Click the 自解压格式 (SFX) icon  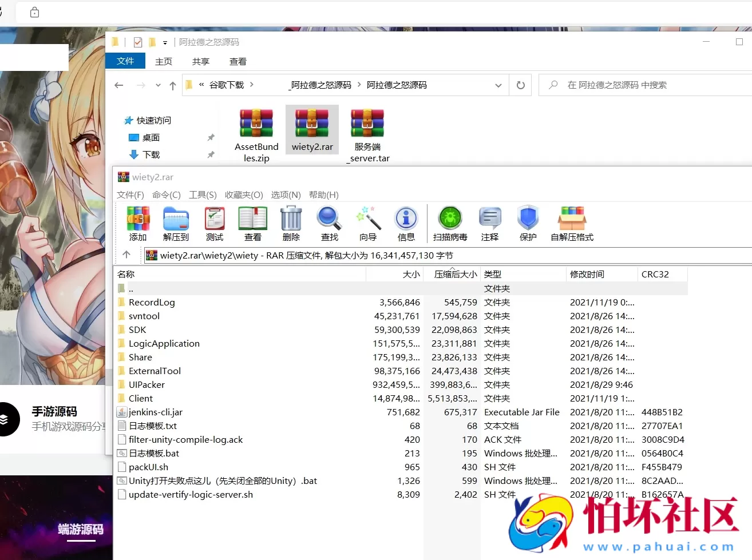572,223
